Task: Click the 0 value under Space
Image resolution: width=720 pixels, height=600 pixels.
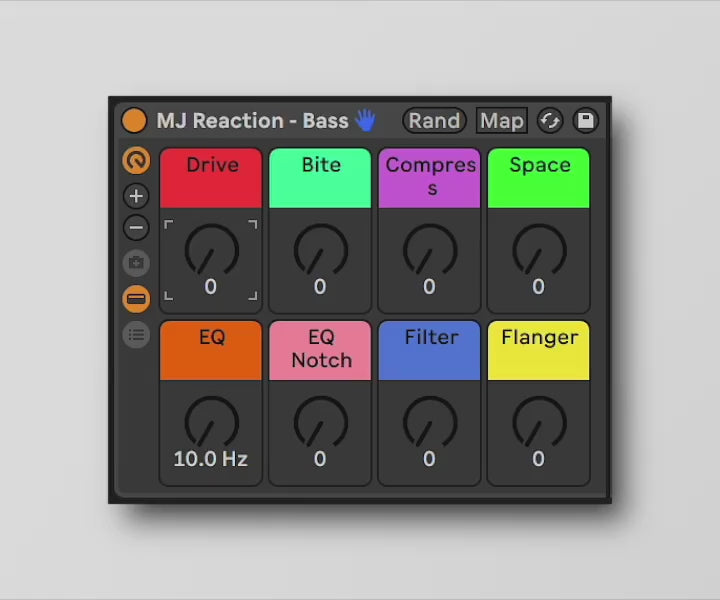Action: tap(539, 286)
